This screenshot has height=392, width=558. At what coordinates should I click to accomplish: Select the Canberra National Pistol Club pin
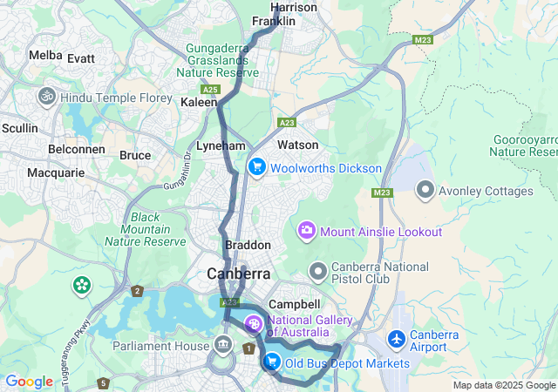[318, 272]
